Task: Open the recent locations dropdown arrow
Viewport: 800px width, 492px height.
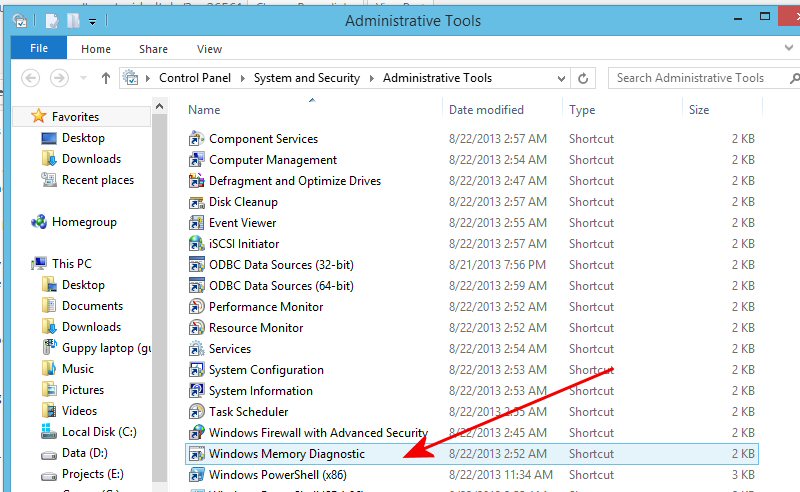Action: 83,78
